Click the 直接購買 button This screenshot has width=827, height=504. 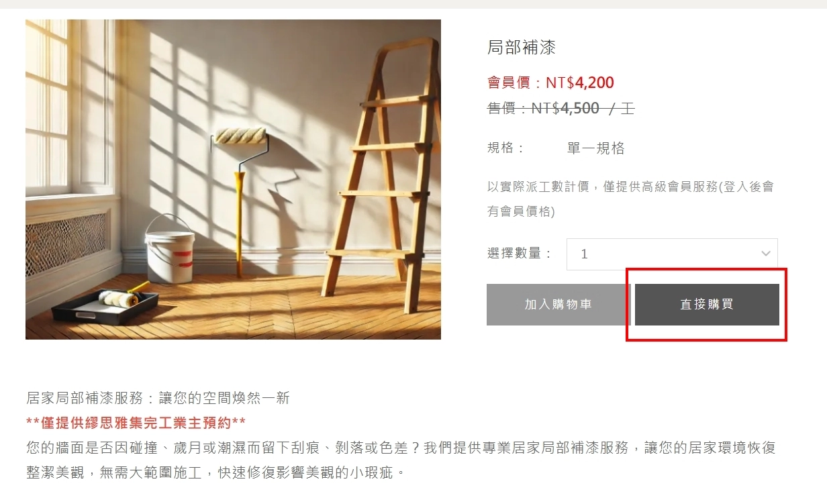coord(707,305)
